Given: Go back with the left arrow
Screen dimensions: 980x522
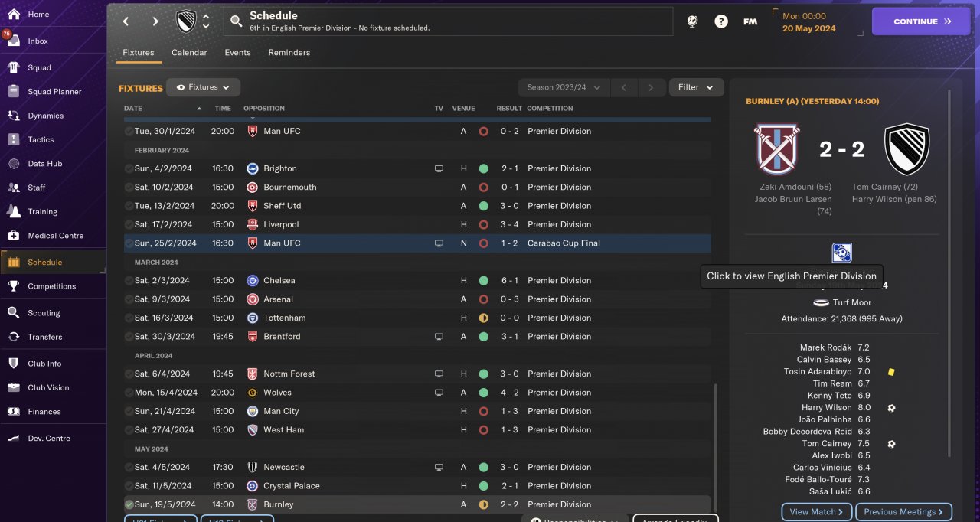Looking at the screenshot, I should [x=126, y=21].
